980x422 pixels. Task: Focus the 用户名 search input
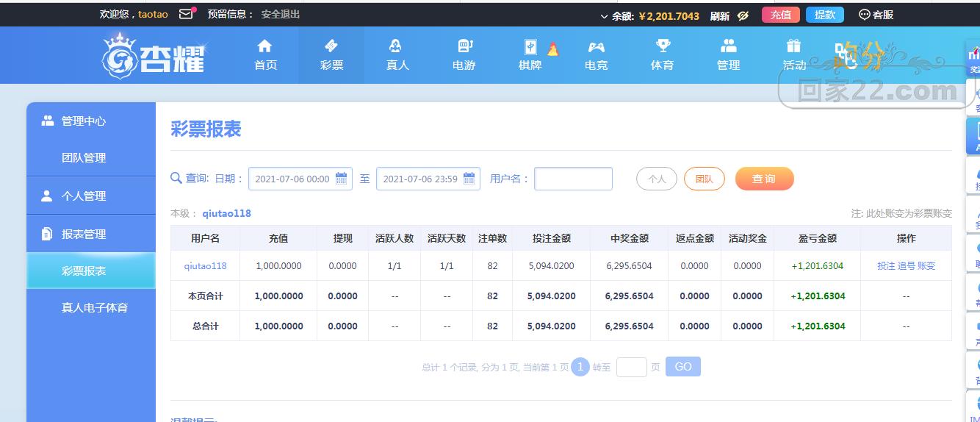pos(573,179)
